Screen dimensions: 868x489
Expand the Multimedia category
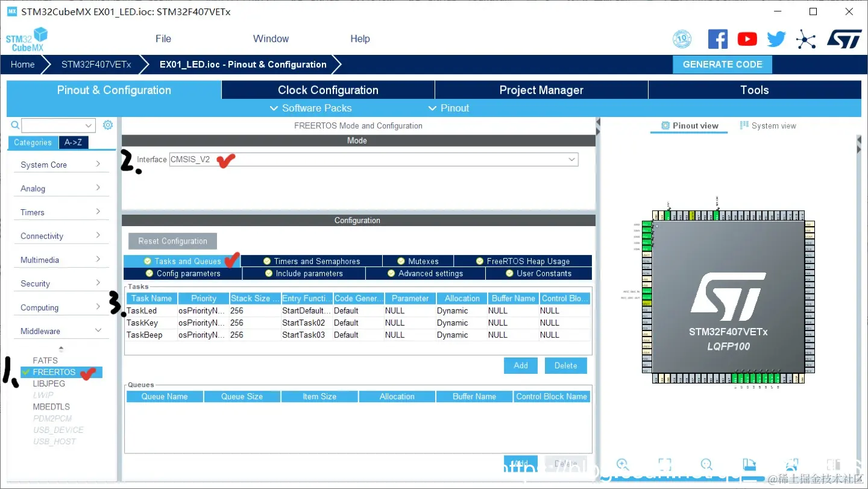[61, 260]
